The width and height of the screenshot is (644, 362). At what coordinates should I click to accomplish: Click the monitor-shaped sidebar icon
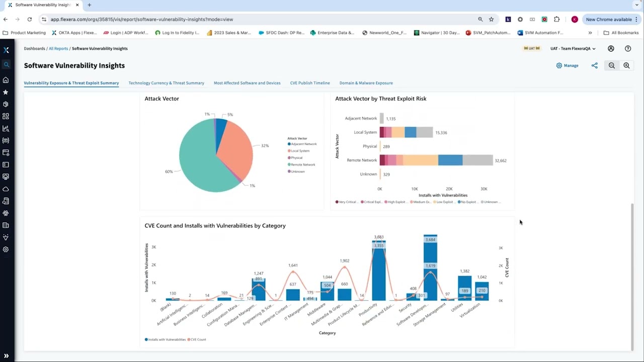click(6, 176)
